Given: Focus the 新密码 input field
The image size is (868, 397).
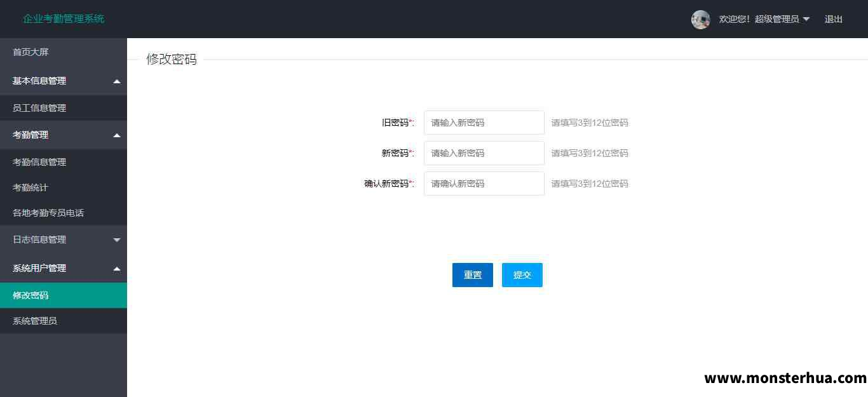Looking at the screenshot, I should pos(484,153).
